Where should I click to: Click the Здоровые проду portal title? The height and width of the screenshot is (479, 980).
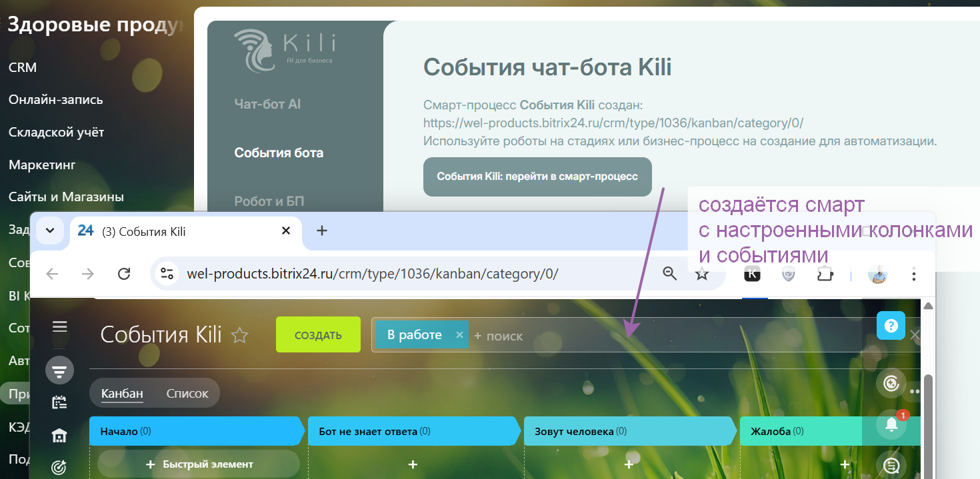click(95, 25)
